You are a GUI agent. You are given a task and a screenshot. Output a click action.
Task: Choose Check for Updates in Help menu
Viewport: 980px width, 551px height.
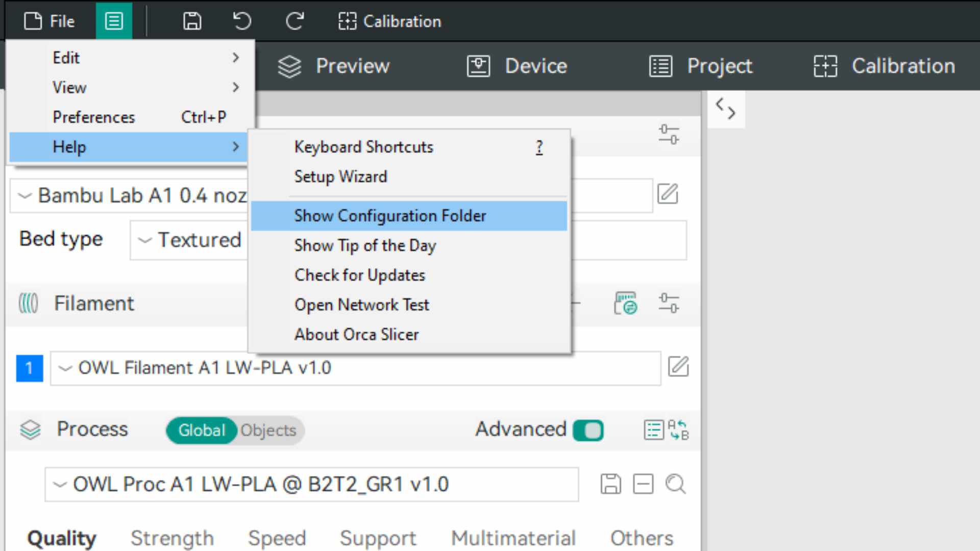tap(360, 275)
